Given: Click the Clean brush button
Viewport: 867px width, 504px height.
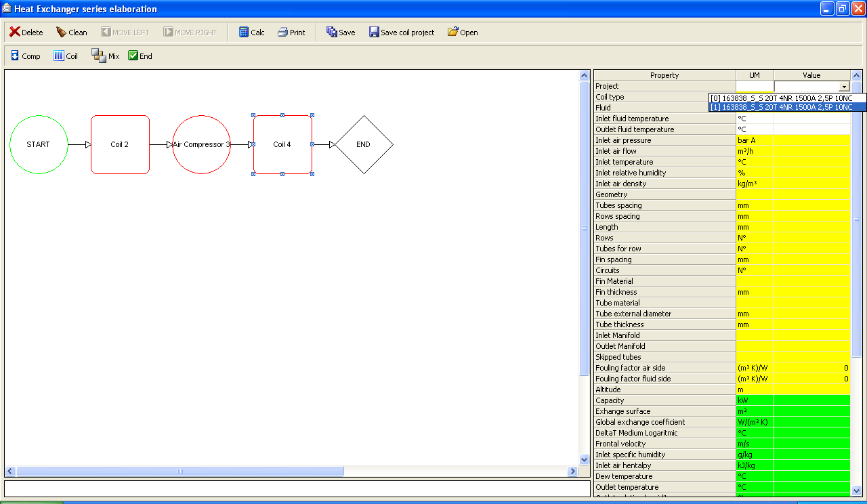Looking at the screenshot, I should tap(71, 33).
